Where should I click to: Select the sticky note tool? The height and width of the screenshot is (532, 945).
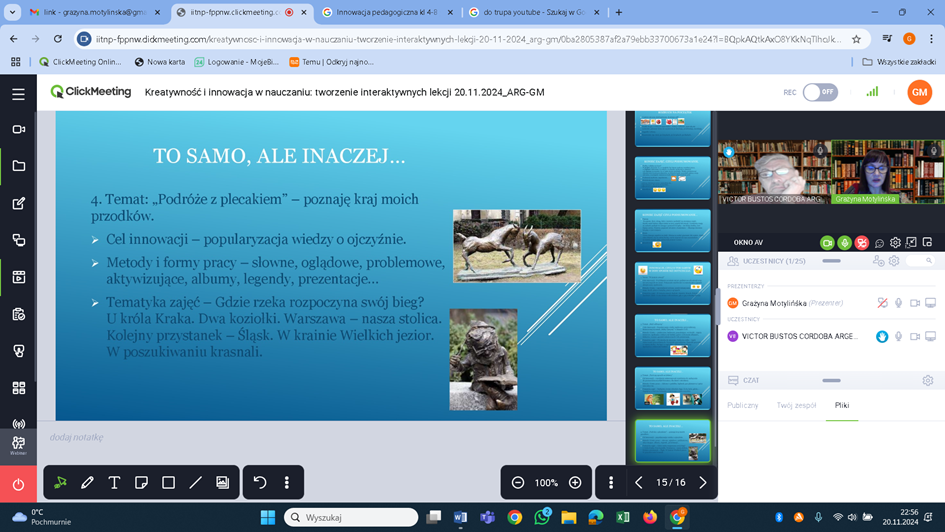click(x=141, y=483)
